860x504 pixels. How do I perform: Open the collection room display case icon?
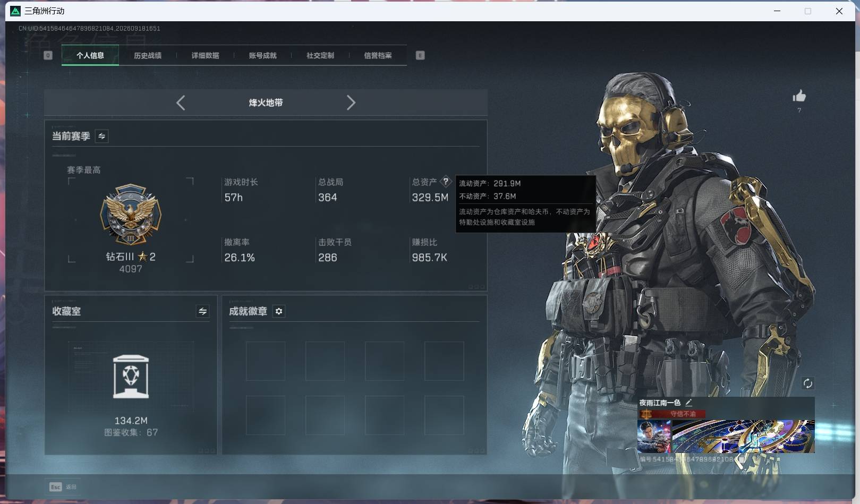point(131,377)
